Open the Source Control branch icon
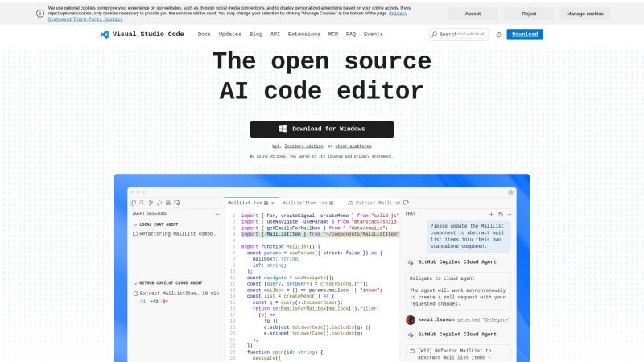Screen dimensions: 644x362 151,203
